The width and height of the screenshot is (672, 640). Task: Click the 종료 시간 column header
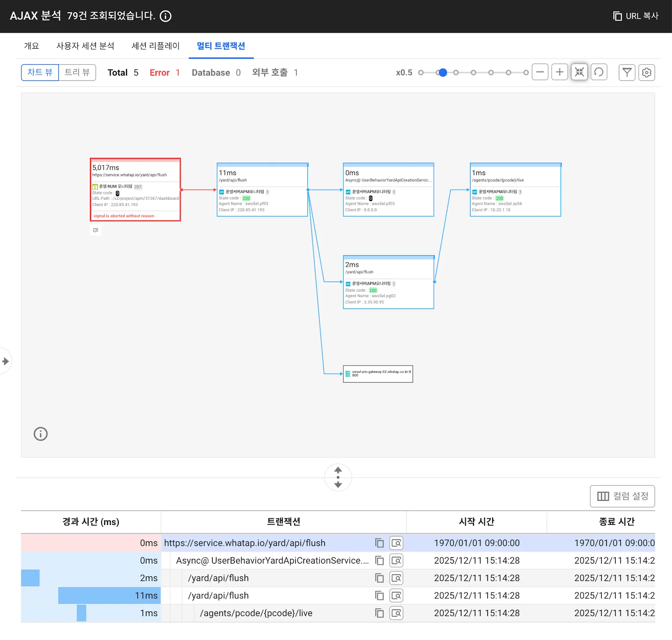tap(601, 522)
